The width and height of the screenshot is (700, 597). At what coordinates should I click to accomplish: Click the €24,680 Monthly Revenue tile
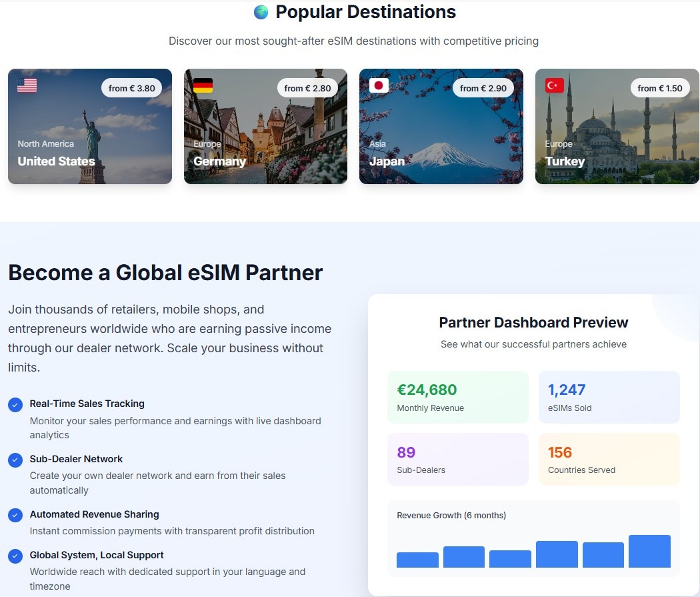pyautogui.click(x=457, y=398)
